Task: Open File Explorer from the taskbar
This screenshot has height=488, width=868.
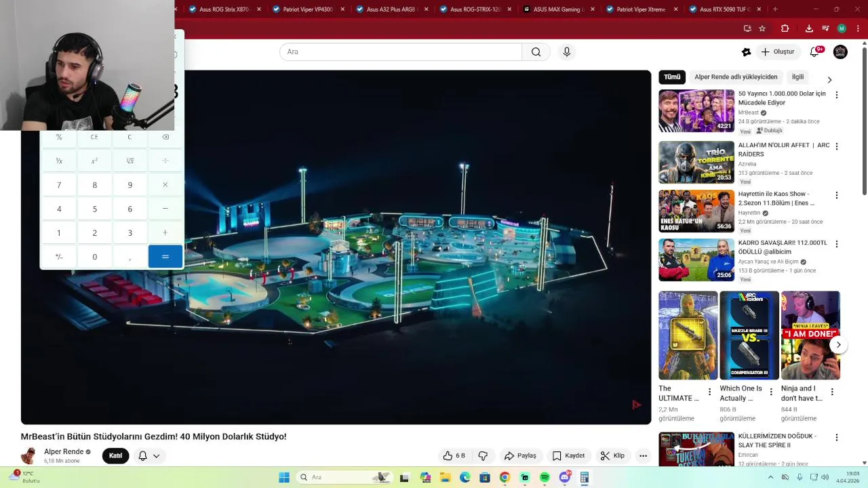Action: (x=446, y=477)
